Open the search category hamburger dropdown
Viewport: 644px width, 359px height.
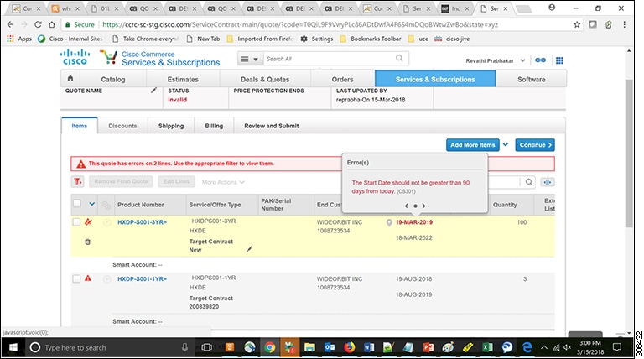tap(250, 59)
